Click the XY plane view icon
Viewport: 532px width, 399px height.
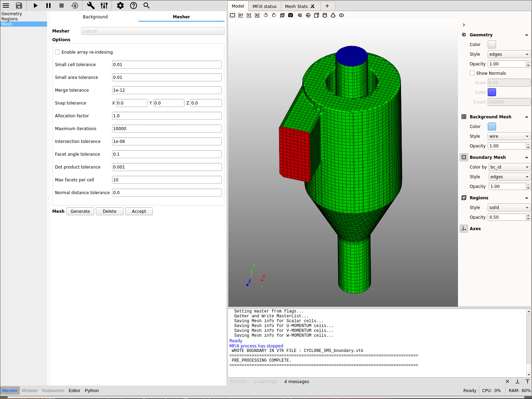(241, 15)
